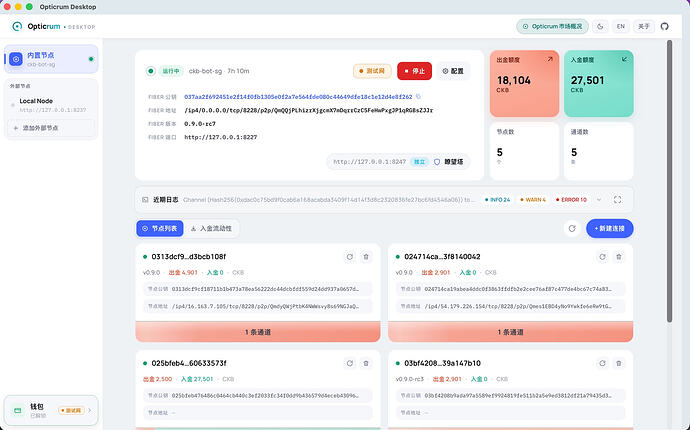Click 添加外部节点 button
690x430 pixels.
point(51,128)
